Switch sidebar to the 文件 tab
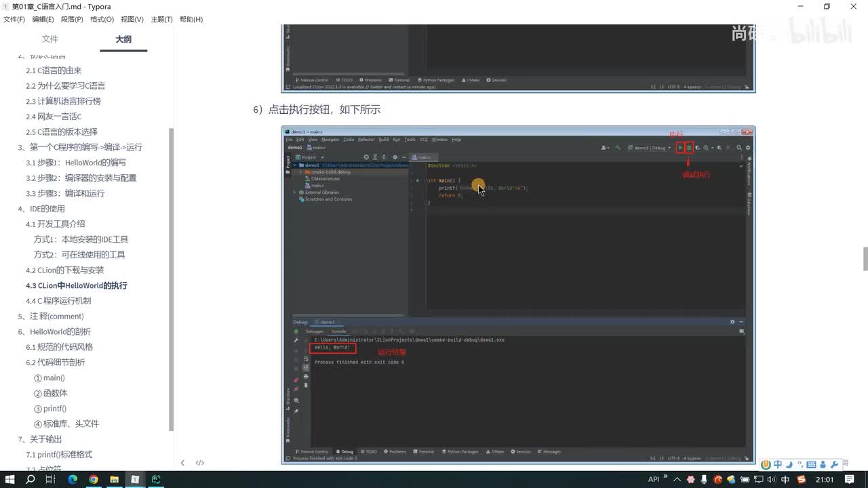The height and width of the screenshot is (488, 868). (x=50, y=39)
